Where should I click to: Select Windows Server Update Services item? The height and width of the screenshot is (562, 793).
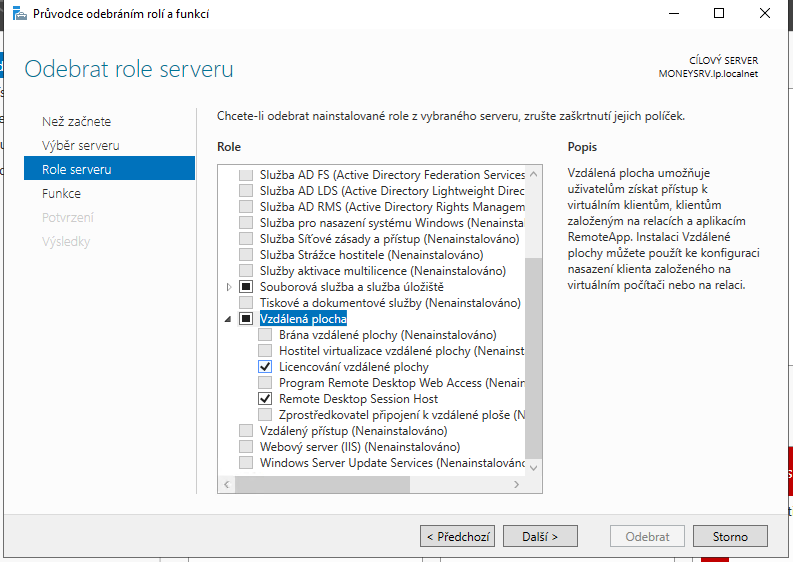coord(390,463)
